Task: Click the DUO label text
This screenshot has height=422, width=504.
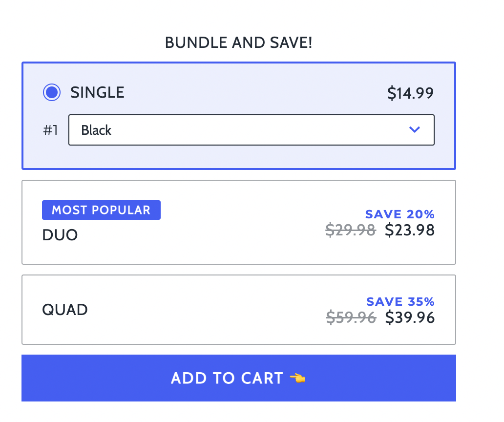Action: click(x=60, y=235)
